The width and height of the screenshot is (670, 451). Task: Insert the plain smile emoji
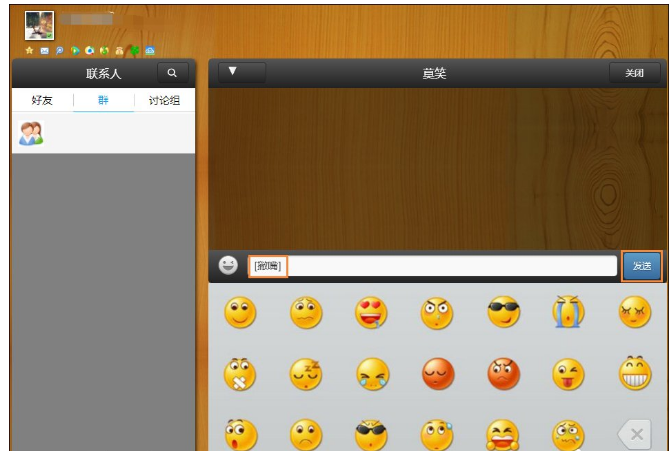(240, 312)
